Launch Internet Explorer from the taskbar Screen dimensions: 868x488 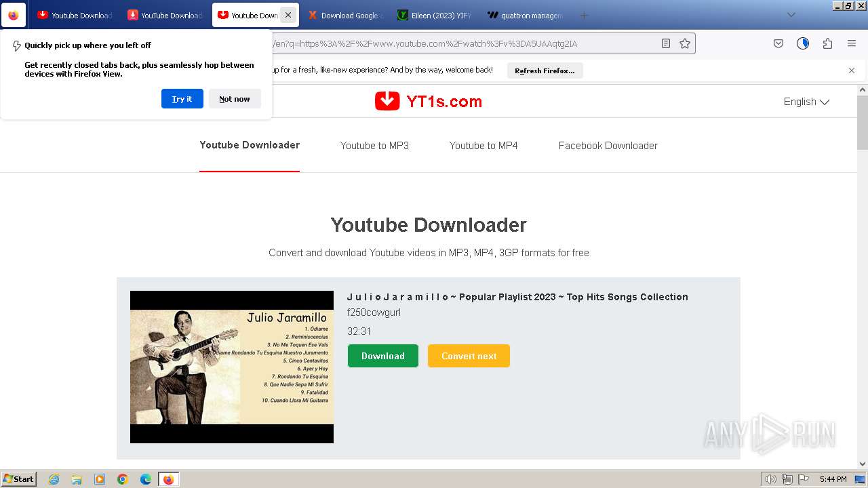pos(54,479)
